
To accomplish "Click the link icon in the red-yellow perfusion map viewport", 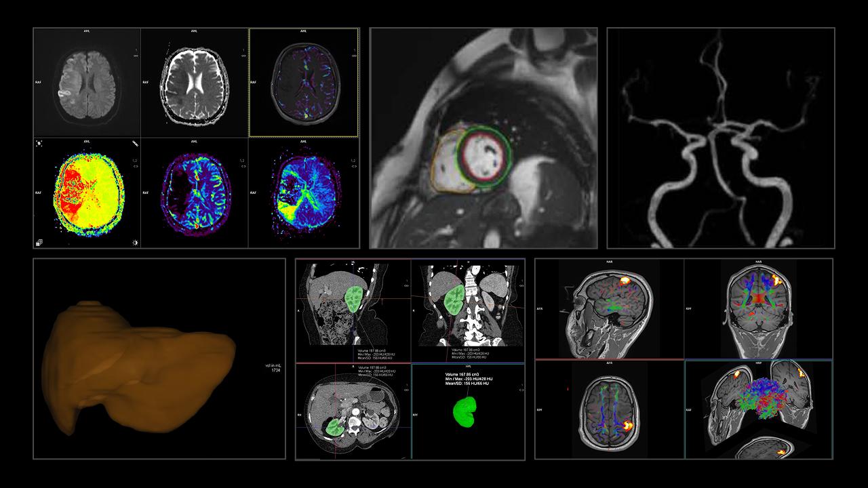I will (136, 166).
